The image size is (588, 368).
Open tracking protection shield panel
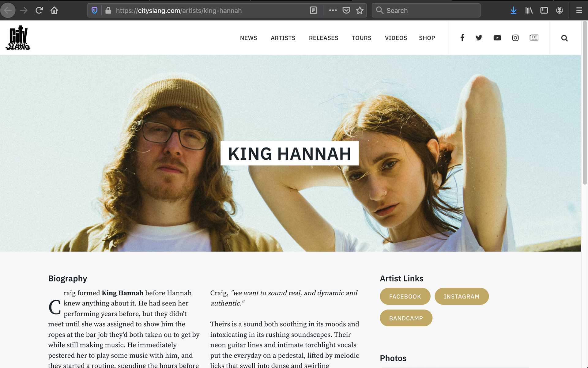click(94, 10)
